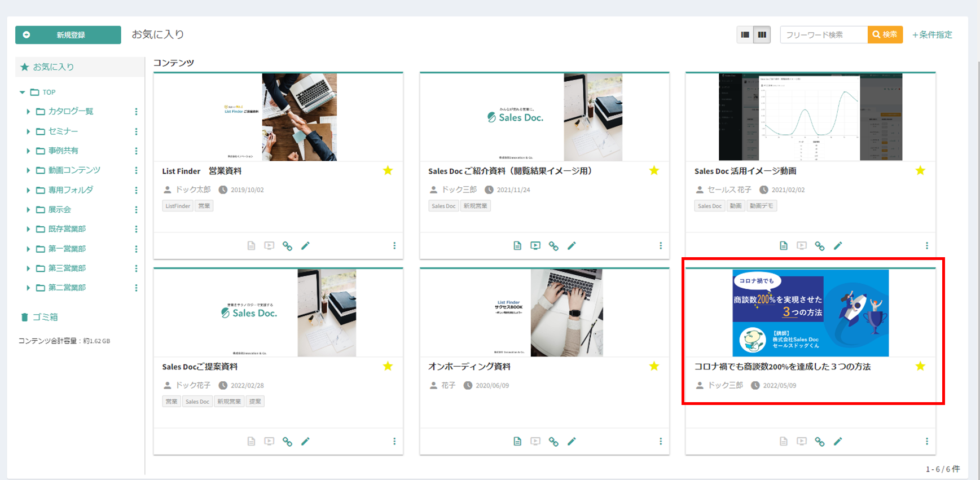980x480 pixels.
Task: Edit pencil icon on List Finder 営業資料 card
Action: pos(306,246)
